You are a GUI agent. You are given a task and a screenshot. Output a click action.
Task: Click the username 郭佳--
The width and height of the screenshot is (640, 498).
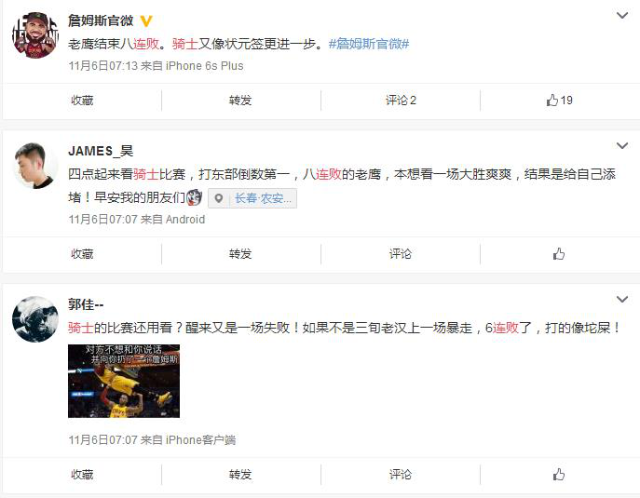86,305
